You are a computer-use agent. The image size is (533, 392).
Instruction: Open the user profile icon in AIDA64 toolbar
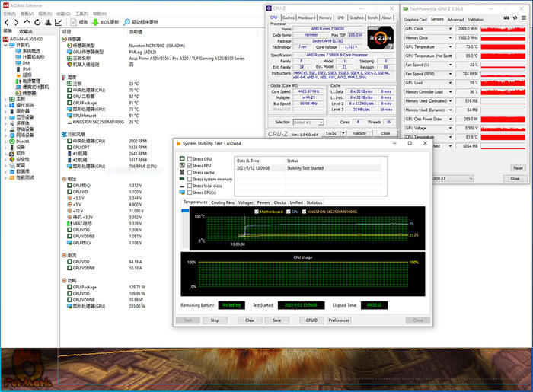click(x=48, y=22)
